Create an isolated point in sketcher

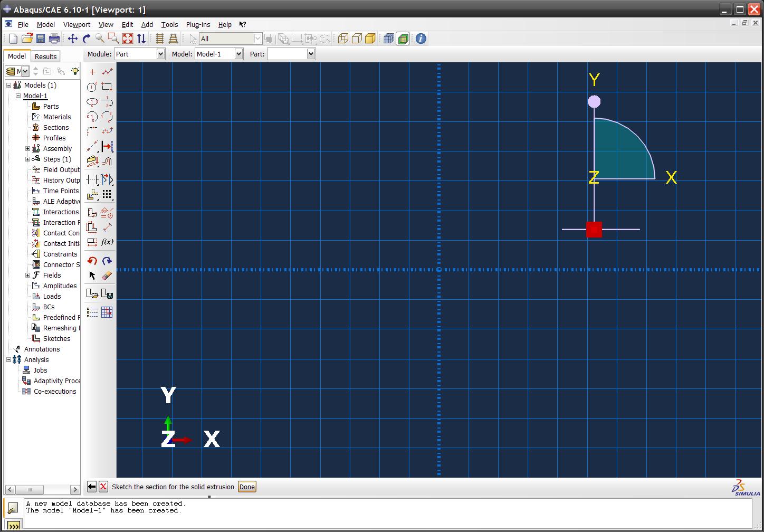pos(92,72)
